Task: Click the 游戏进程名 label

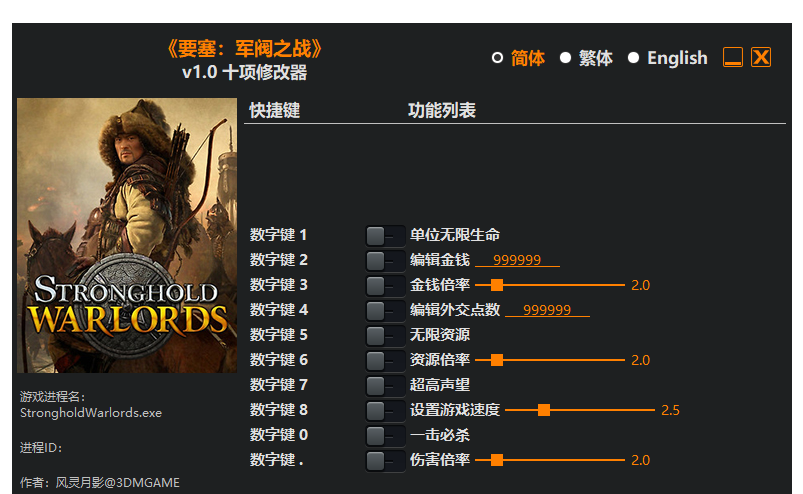Action: [52, 397]
